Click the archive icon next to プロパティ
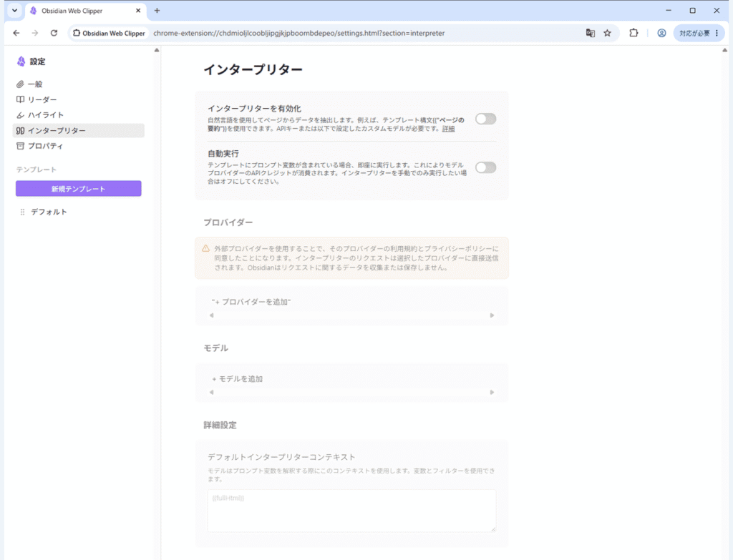The width and height of the screenshot is (733, 560). click(20, 146)
